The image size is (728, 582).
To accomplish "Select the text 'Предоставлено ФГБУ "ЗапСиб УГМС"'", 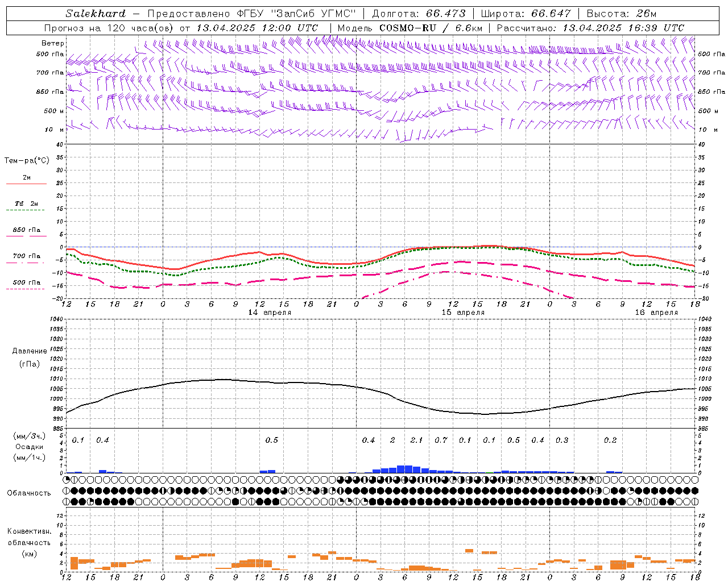I will click(x=251, y=14).
